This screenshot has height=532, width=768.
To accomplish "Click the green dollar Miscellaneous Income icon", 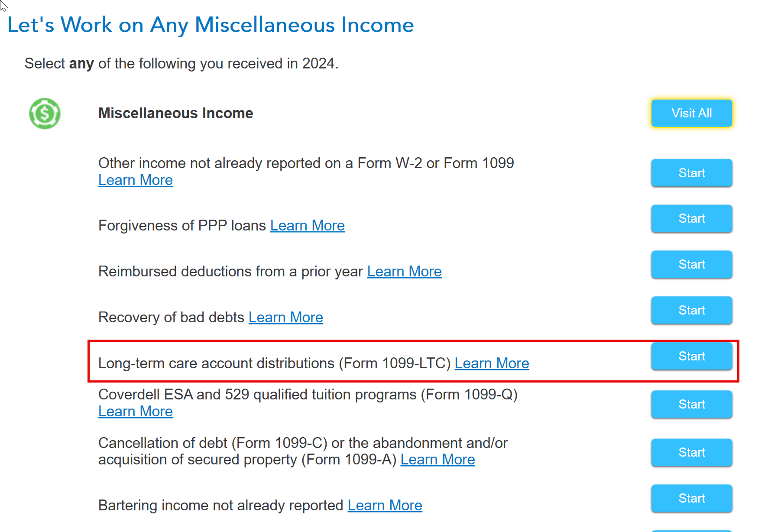I will [45, 114].
